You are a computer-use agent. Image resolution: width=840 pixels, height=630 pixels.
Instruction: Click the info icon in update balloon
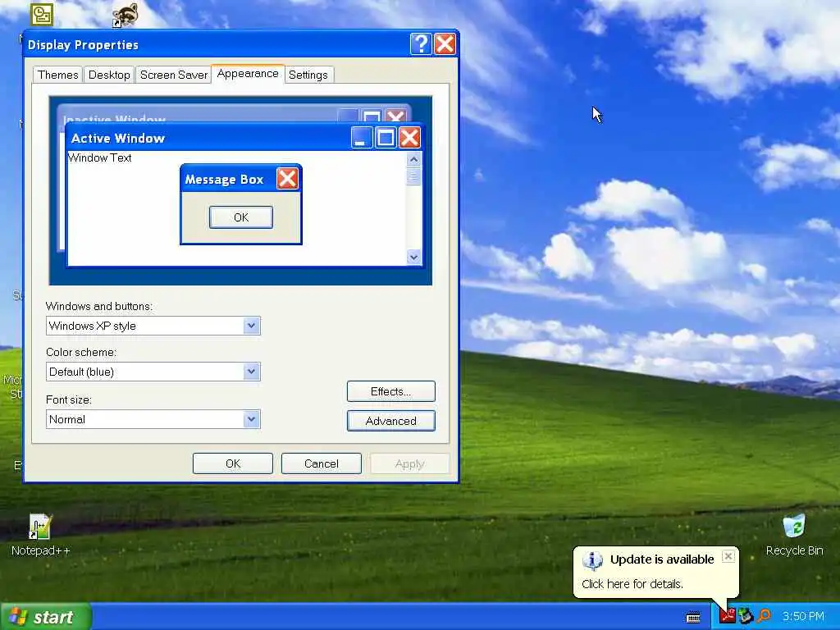point(592,560)
